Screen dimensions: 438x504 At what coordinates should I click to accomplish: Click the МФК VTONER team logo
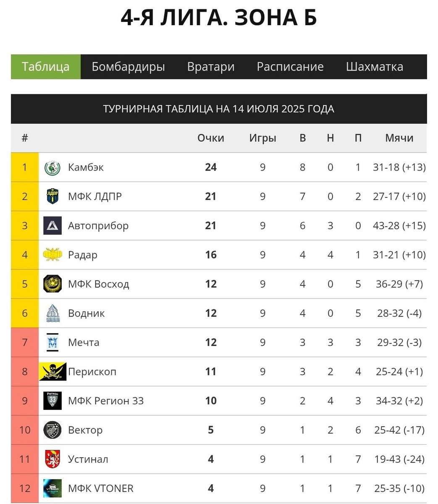[x=52, y=488]
